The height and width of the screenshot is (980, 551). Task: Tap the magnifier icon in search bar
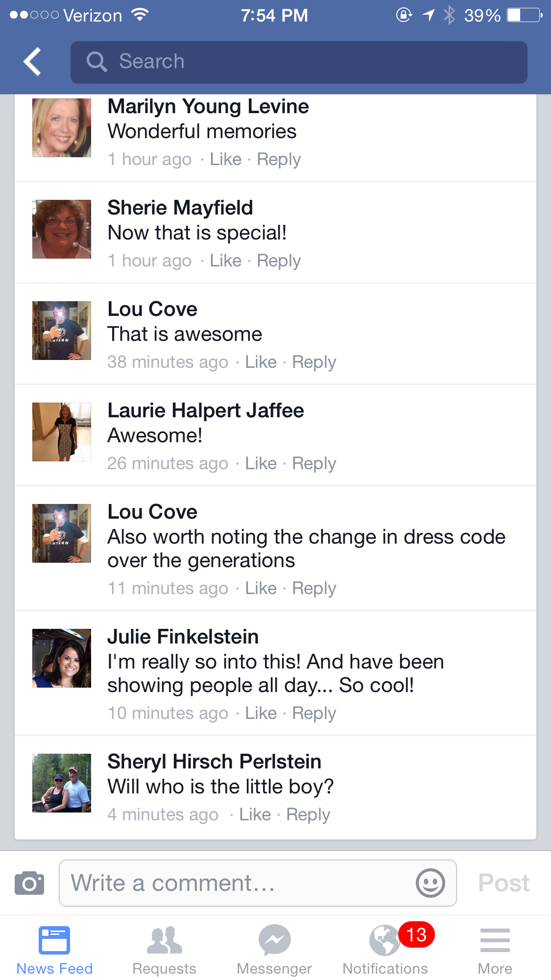[96, 62]
